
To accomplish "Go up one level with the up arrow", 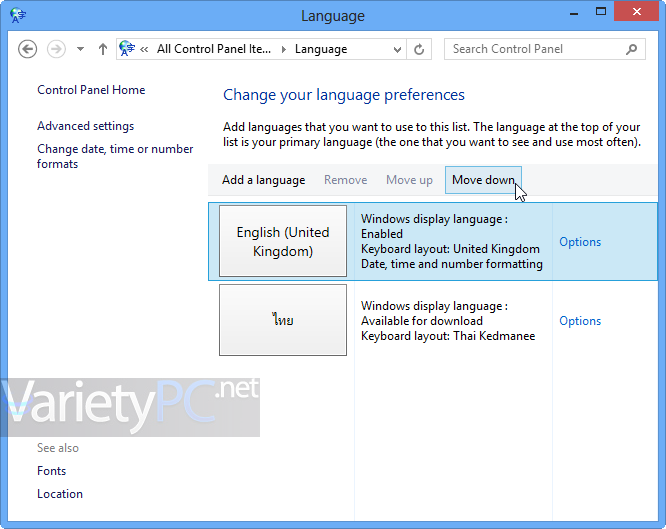I will pyautogui.click(x=103, y=49).
